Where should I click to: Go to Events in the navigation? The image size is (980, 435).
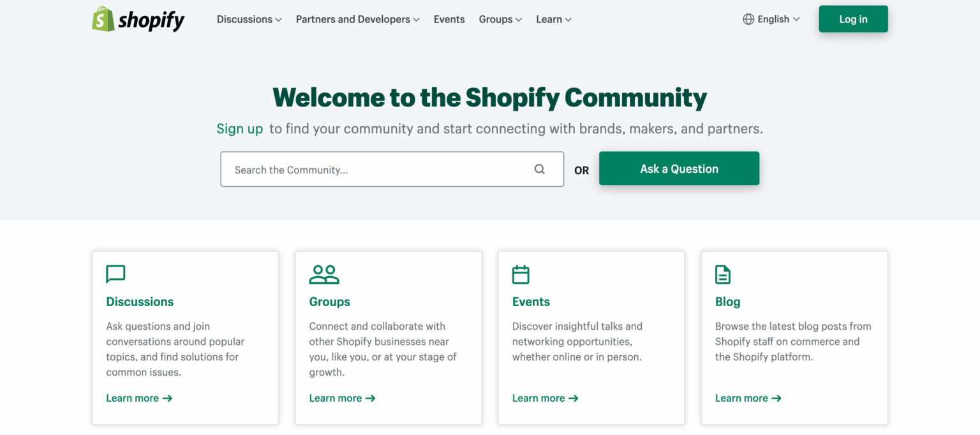click(449, 19)
